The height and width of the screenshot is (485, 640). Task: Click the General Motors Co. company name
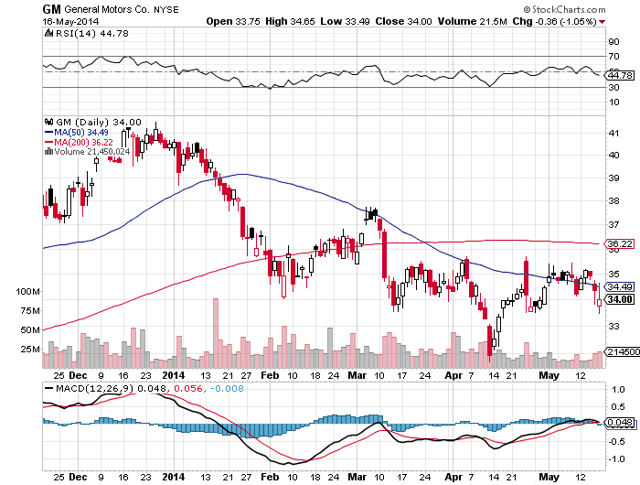pyautogui.click(x=107, y=9)
